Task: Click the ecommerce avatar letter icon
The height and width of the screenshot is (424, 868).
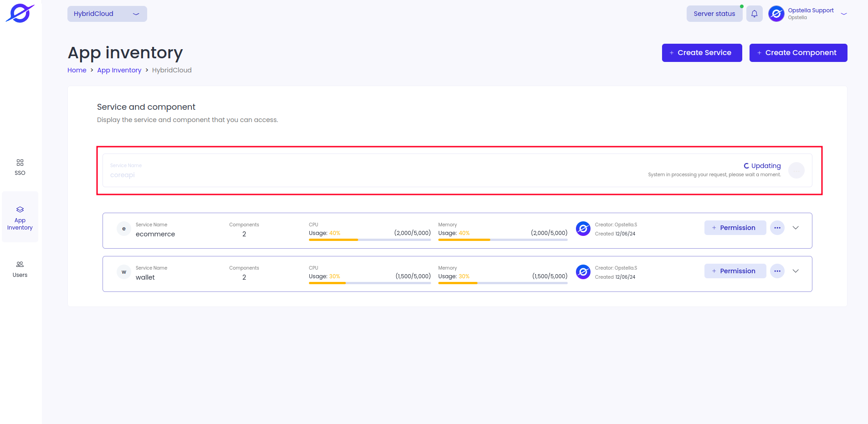Action: [x=124, y=229]
